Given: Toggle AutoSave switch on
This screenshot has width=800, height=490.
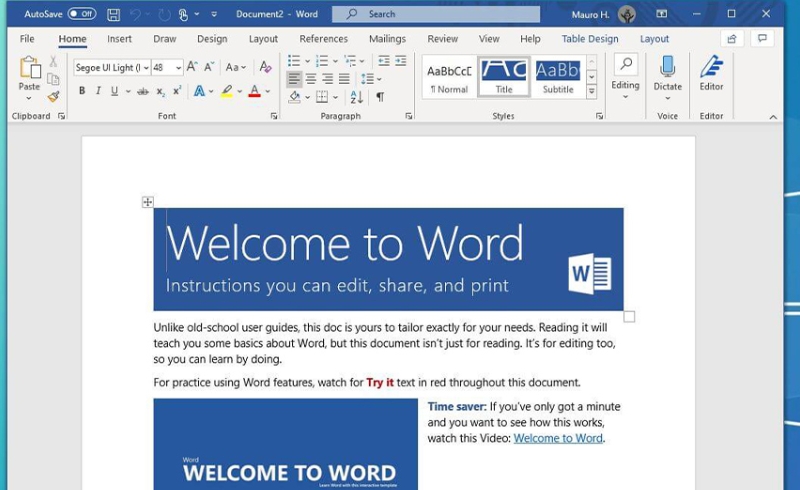Looking at the screenshot, I should click(82, 14).
